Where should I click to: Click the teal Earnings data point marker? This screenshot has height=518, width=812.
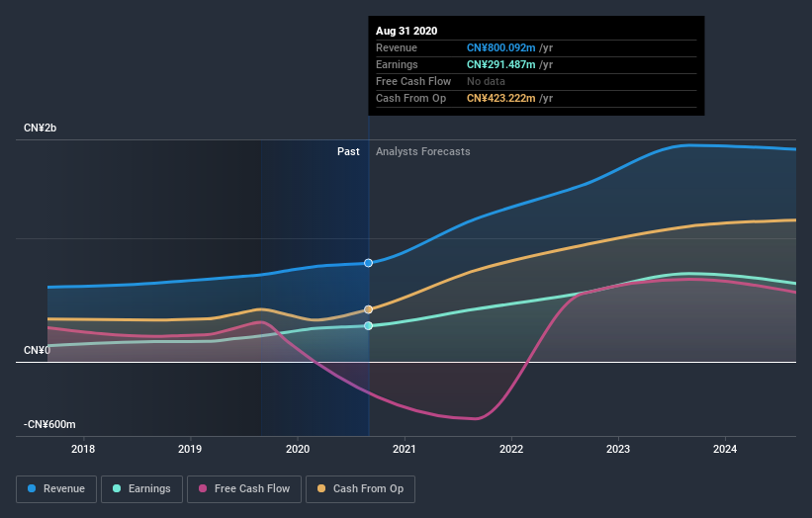(368, 325)
